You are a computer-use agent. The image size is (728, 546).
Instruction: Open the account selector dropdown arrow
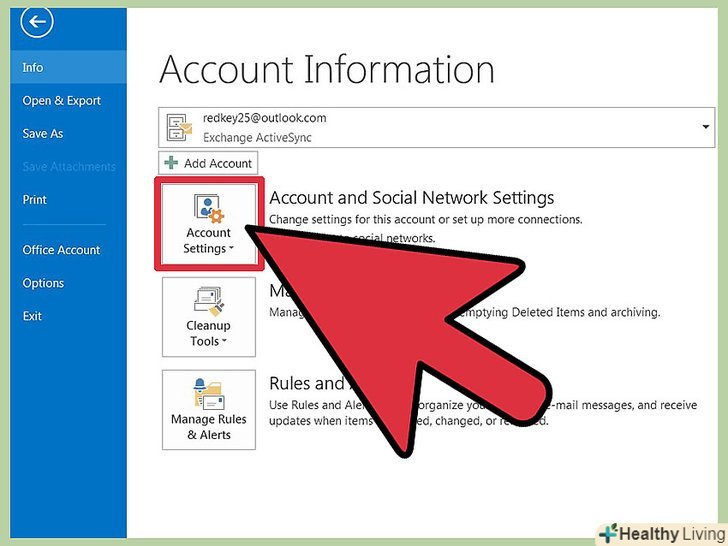pos(705,127)
